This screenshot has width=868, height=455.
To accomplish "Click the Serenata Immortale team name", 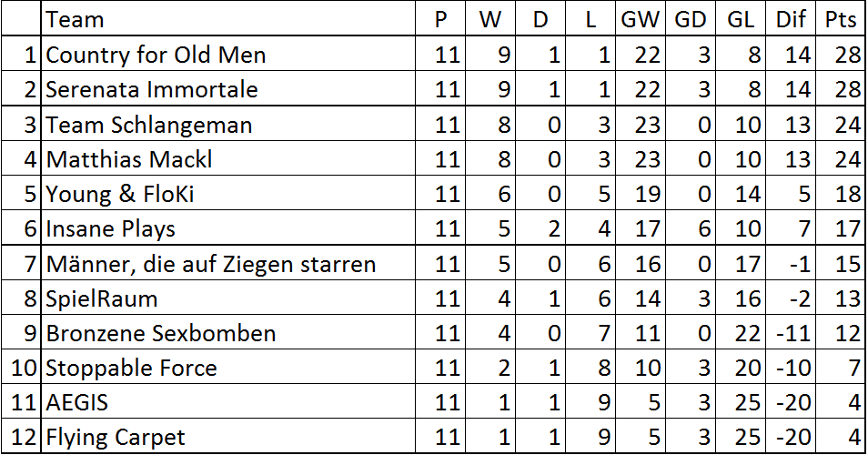I will (x=152, y=89).
